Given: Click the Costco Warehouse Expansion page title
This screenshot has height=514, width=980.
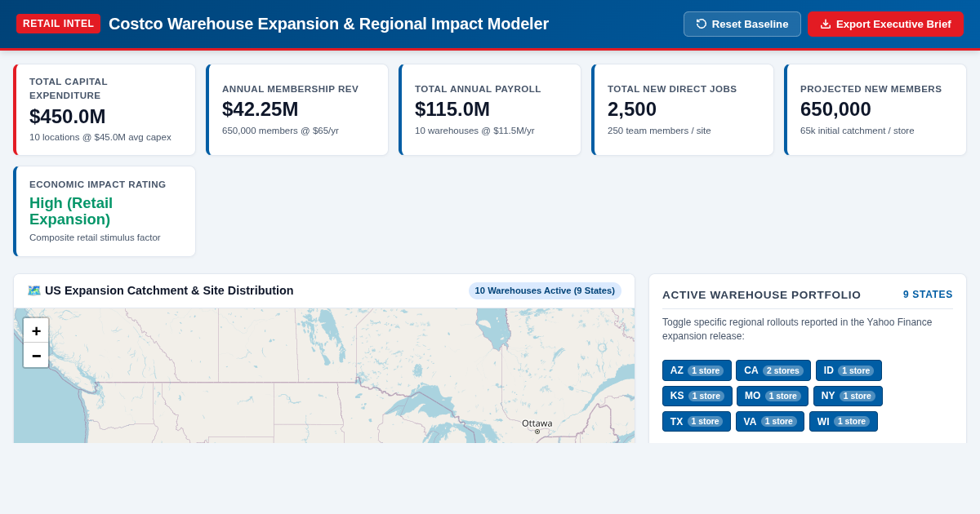Looking at the screenshot, I should tap(328, 24).
